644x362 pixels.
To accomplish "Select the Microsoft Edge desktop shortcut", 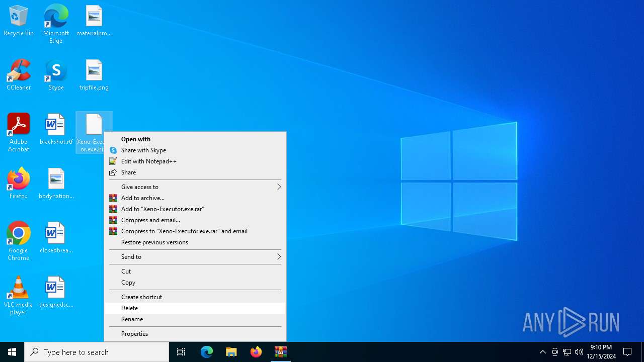I will coord(56,24).
